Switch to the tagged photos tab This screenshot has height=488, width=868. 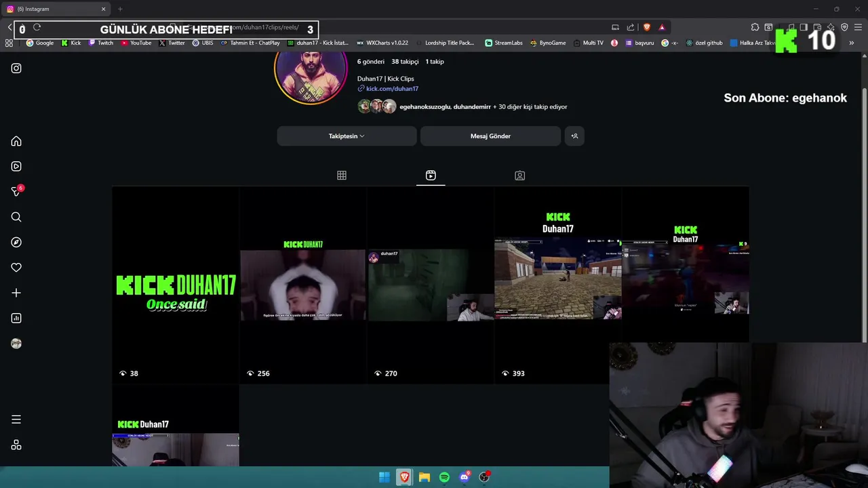coord(519,176)
